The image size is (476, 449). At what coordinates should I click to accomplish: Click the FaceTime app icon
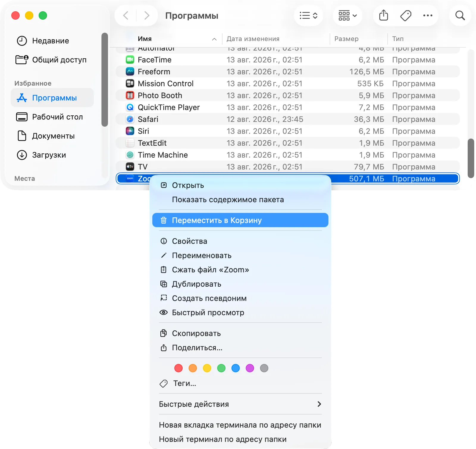[130, 60]
